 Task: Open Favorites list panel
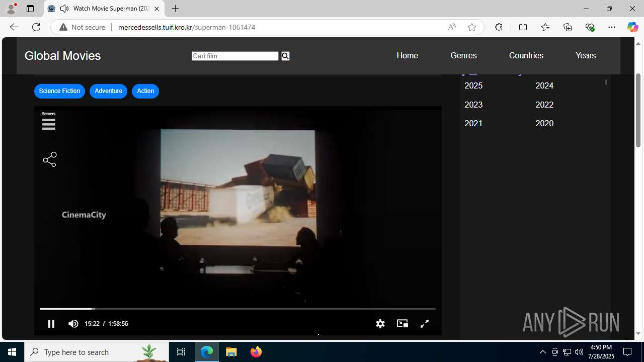(x=545, y=27)
